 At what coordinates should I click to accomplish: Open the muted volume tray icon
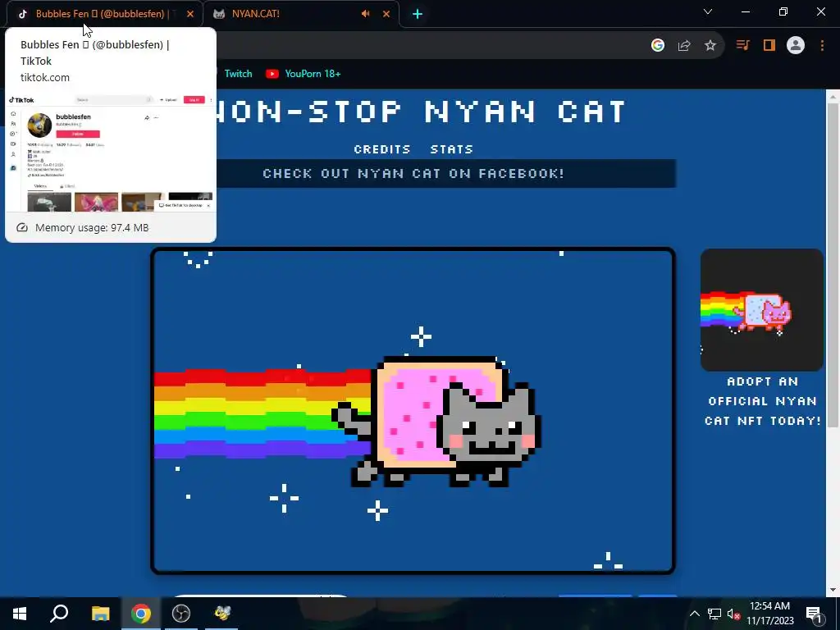[x=734, y=614]
